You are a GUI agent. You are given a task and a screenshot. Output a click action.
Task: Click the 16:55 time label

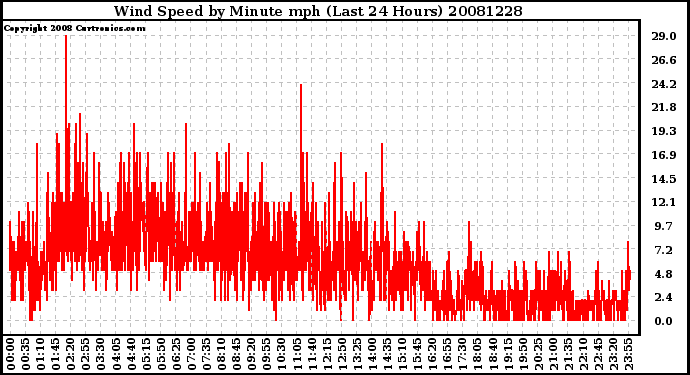(x=448, y=354)
